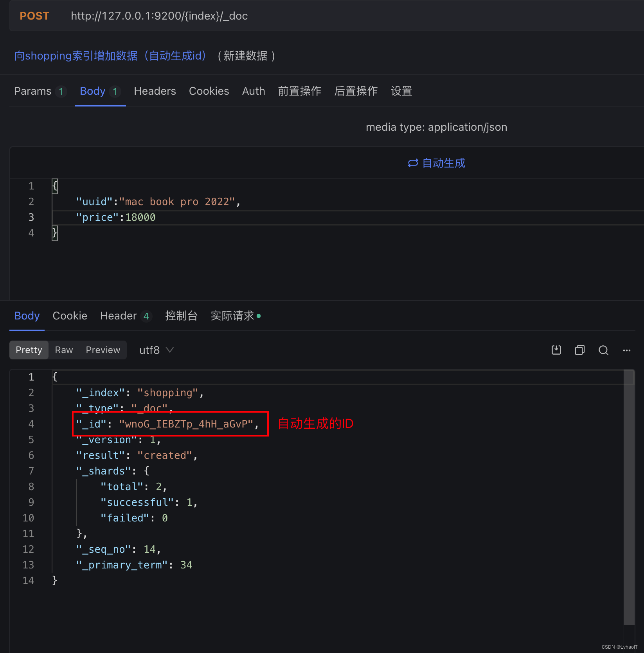
Task: Click the 自动生成 link
Action: [444, 163]
